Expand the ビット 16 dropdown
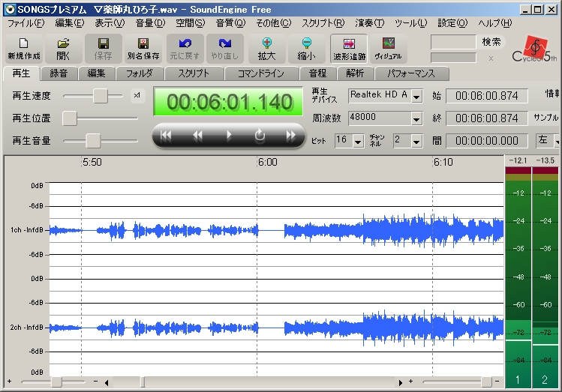This screenshot has height=392, width=562. 358,142
